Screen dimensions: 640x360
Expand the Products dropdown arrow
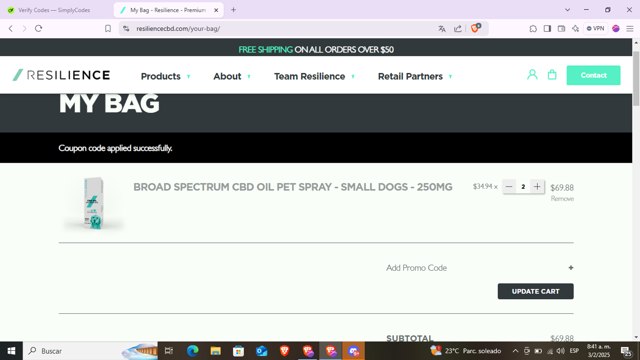(189, 76)
